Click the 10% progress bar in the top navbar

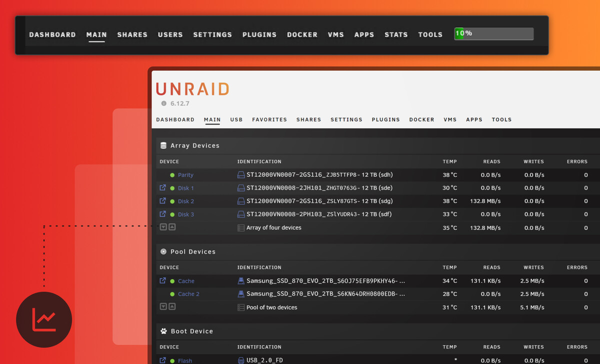[493, 33]
